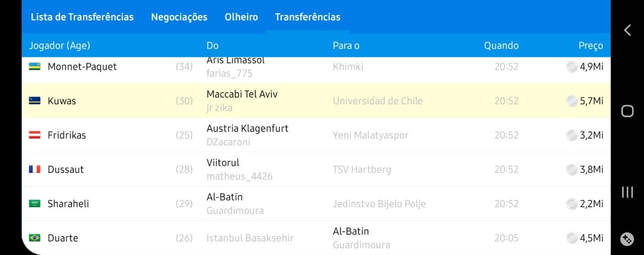Click the Austria flag beside Fridrikas
The width and height of the screenshot is (644, 255).
click(x=35, y=135)
